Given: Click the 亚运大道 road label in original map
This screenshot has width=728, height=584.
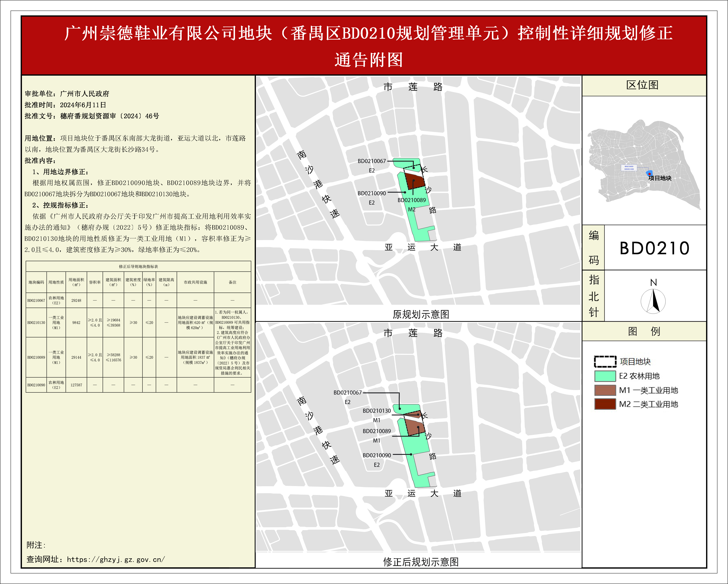Looking at the screenshot, I should tap(423, 247).
